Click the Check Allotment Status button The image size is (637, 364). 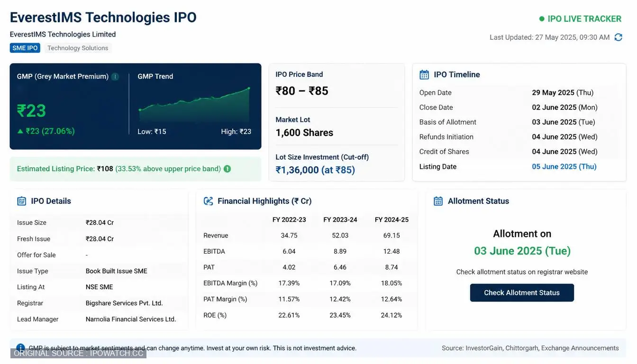[522, 293]
